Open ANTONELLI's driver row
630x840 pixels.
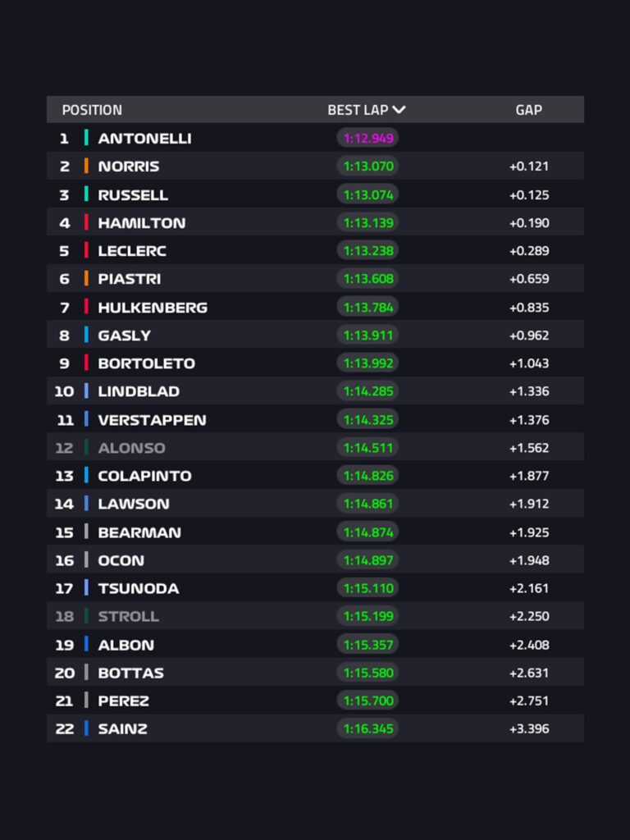click(315, 138)
